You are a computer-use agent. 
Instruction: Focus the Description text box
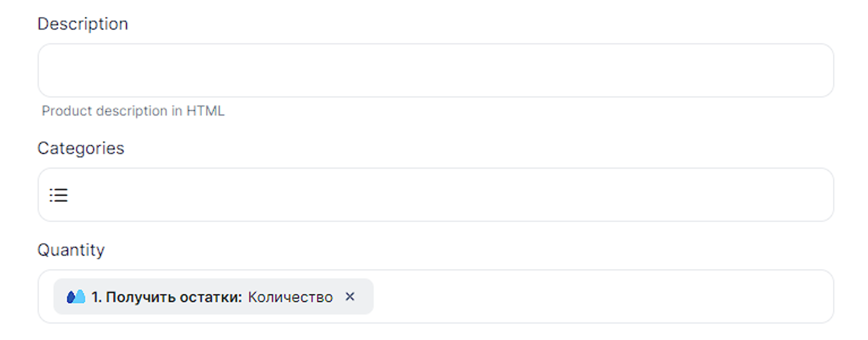pos(435,70)
